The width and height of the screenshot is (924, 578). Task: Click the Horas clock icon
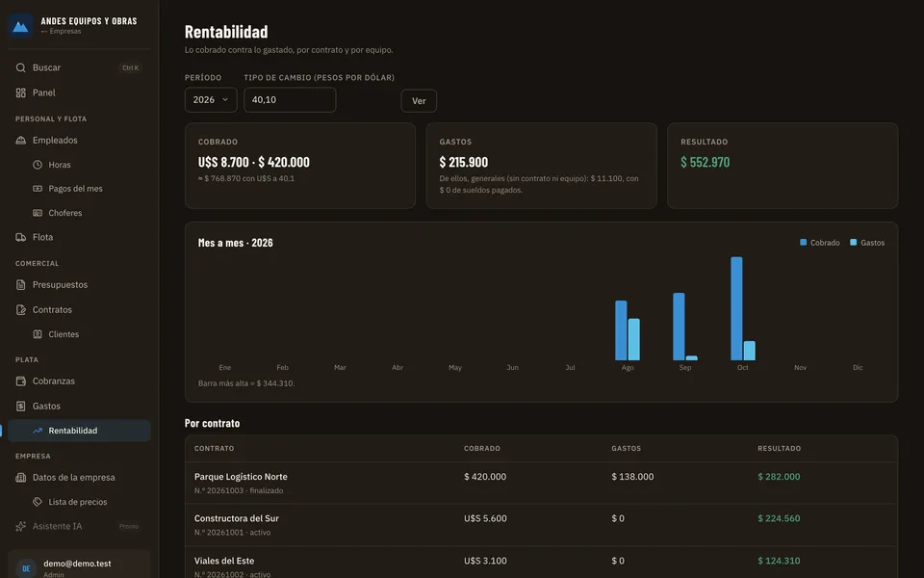pyautogui.click(x=38, y=165)
